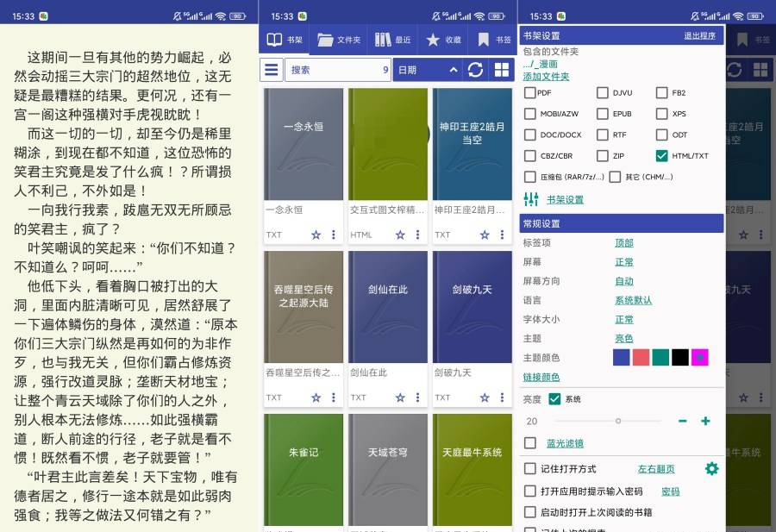Click the refresh library icon

475,70
